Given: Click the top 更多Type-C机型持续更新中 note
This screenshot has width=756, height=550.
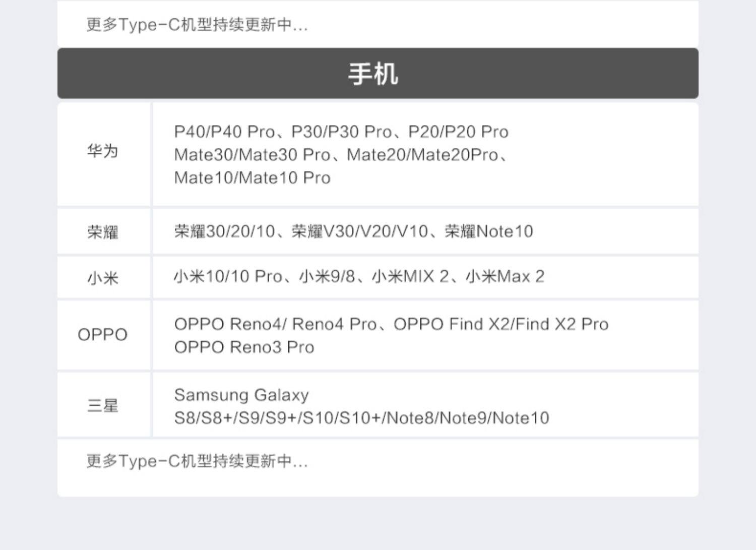Looking at the screenshot, I should (x=197, y=24).
